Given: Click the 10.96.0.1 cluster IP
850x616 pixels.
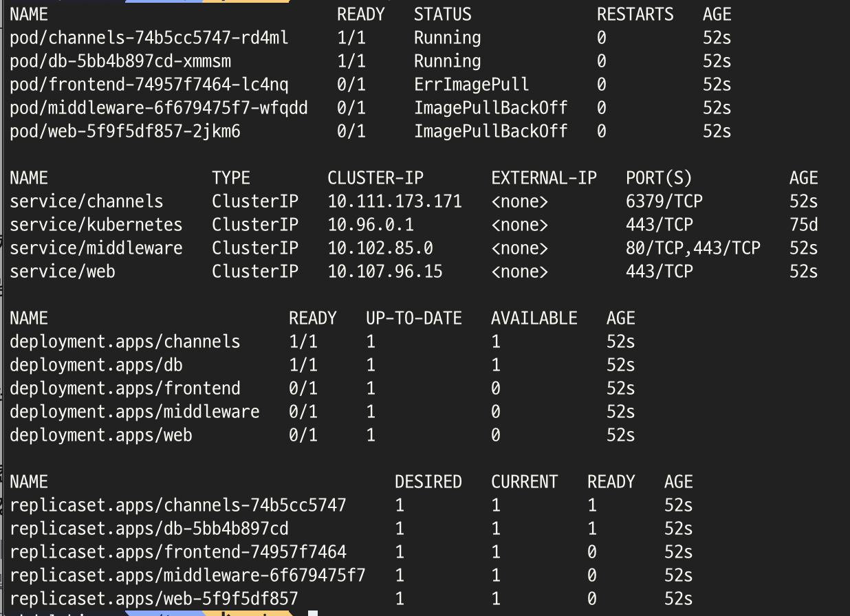Looking at the screenshot, I should click(371, 225).
